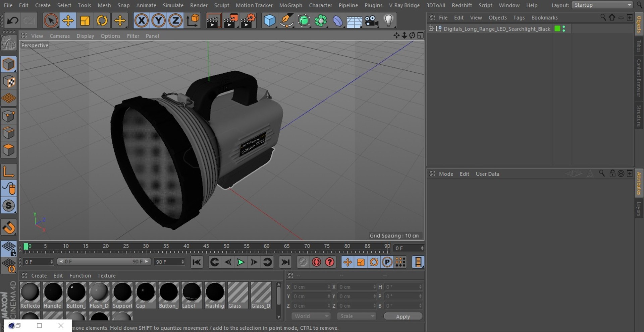
Task: Add a Camera object
Action: [x=371, y=21]
